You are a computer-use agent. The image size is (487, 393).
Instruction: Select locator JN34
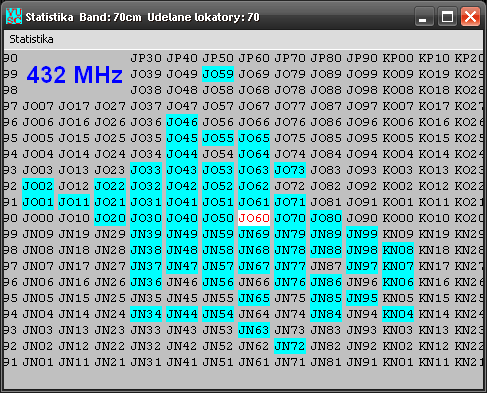coord(146,314)
